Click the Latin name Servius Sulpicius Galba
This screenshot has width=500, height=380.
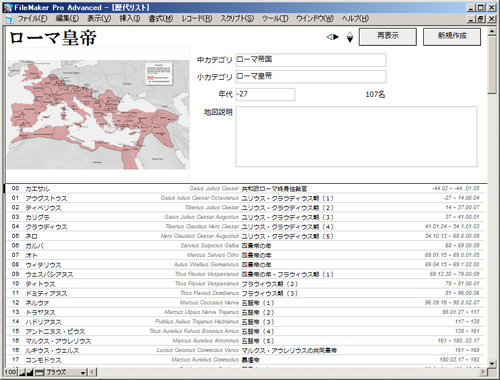tap(210, 246)
